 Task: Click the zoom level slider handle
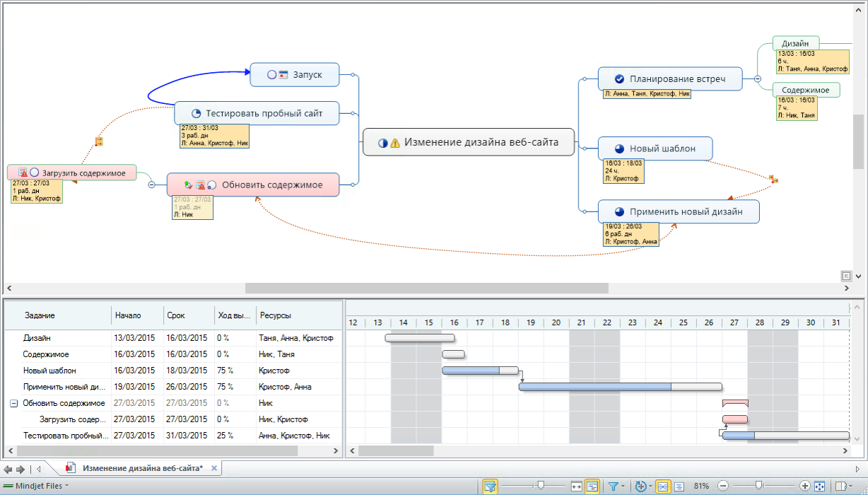758,486
